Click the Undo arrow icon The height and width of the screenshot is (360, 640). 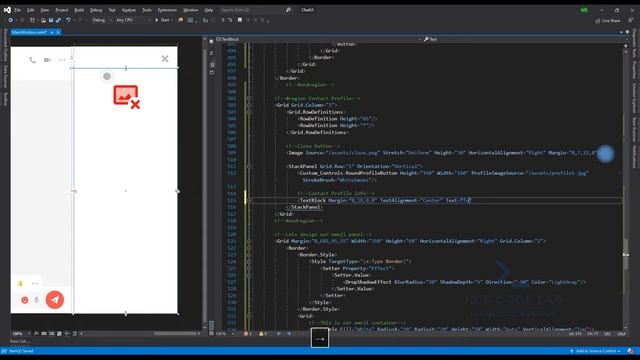(68, 20)
